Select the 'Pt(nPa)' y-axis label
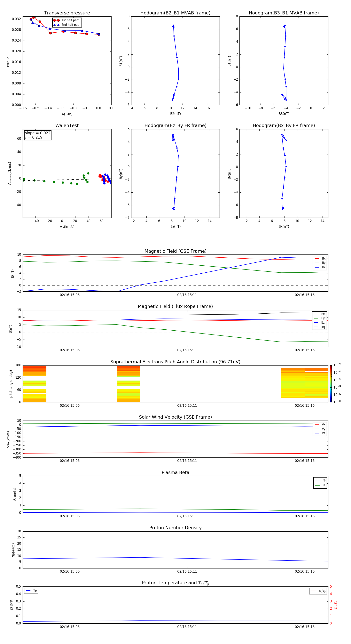Image resolution: width=351 pixels, height=644 pixels. [8, 61]
